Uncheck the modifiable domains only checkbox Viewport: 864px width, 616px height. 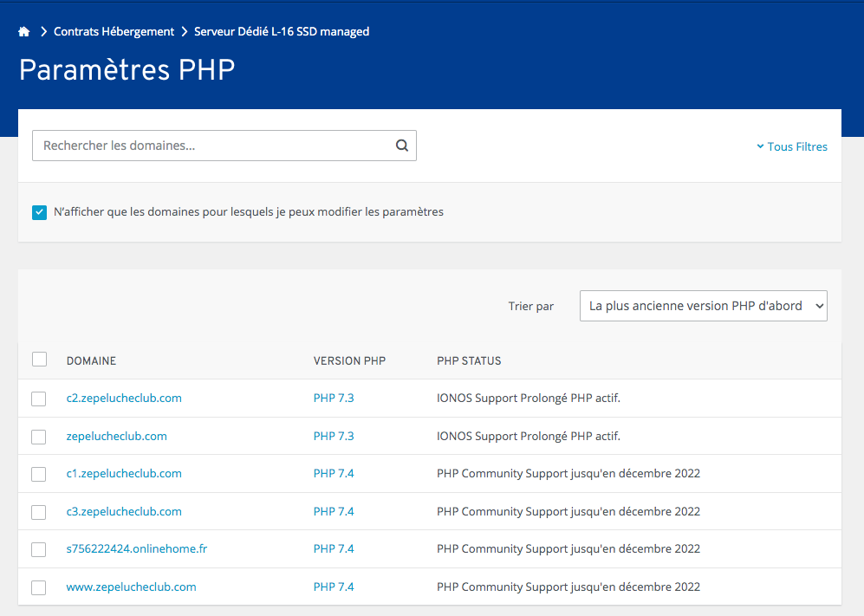(39, 212)
